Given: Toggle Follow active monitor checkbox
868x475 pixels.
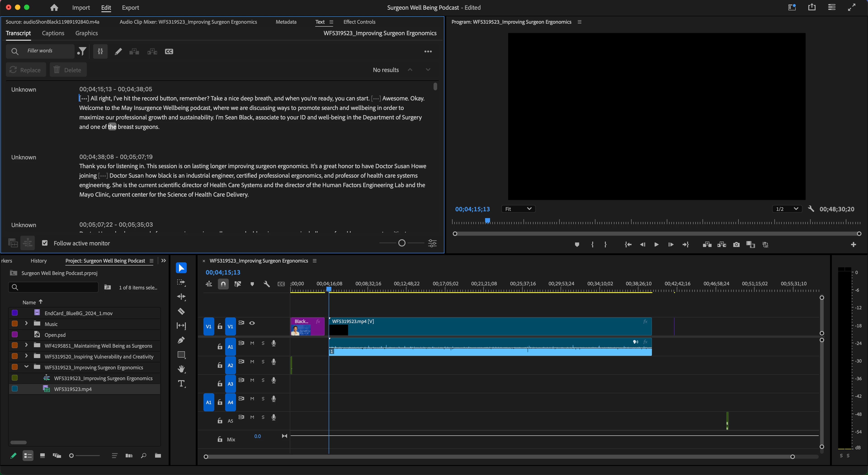Looking at the screenshot, I should pyautogui.click(x=45, y=243).
